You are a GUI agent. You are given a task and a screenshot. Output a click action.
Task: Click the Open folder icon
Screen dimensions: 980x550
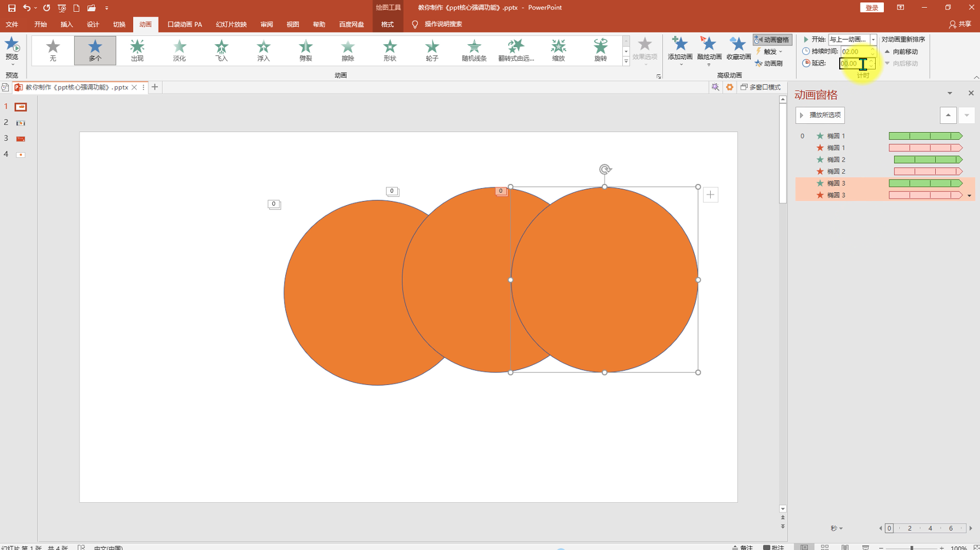coord(91,8)
